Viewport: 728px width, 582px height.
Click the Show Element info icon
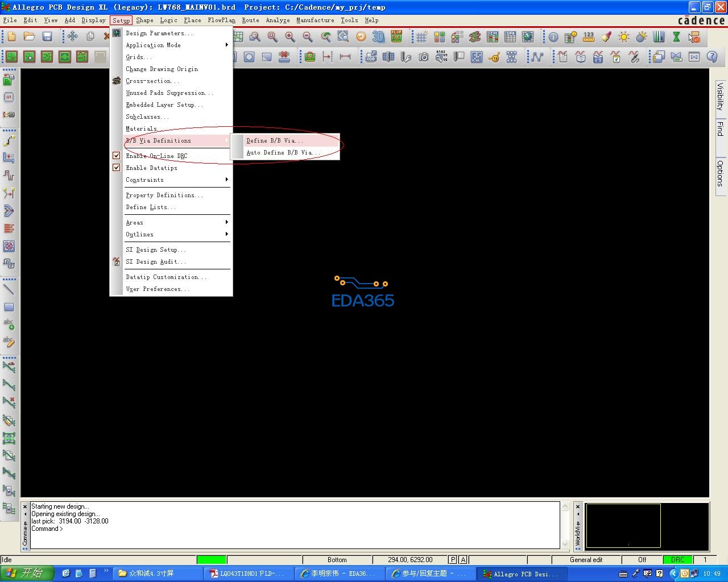(553, 37)
